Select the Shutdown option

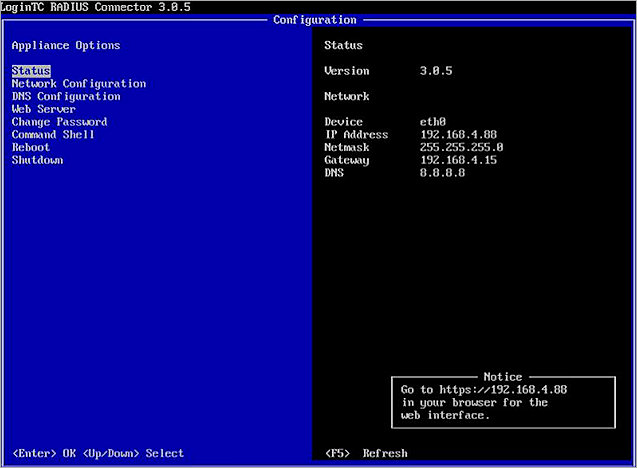[x=37, y=160]
